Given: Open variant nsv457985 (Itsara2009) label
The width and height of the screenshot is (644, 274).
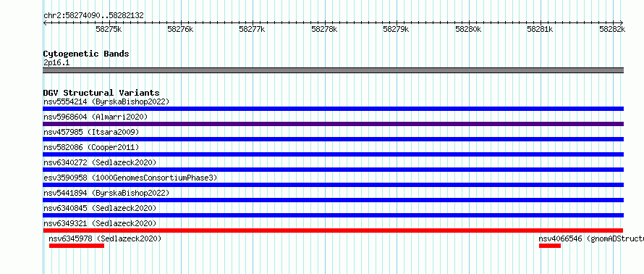Looking at the screenshot, I should [x=91, y=132].
